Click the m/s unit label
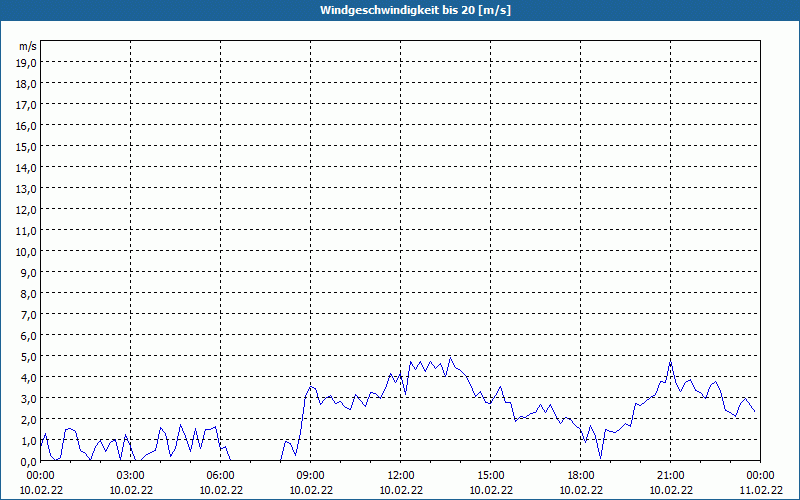Screen dimensions: 800x500 click(x=28, y=46)
